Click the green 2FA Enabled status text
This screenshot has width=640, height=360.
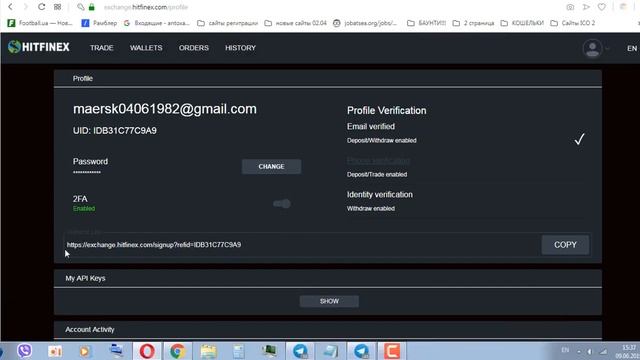pos(84,209)
